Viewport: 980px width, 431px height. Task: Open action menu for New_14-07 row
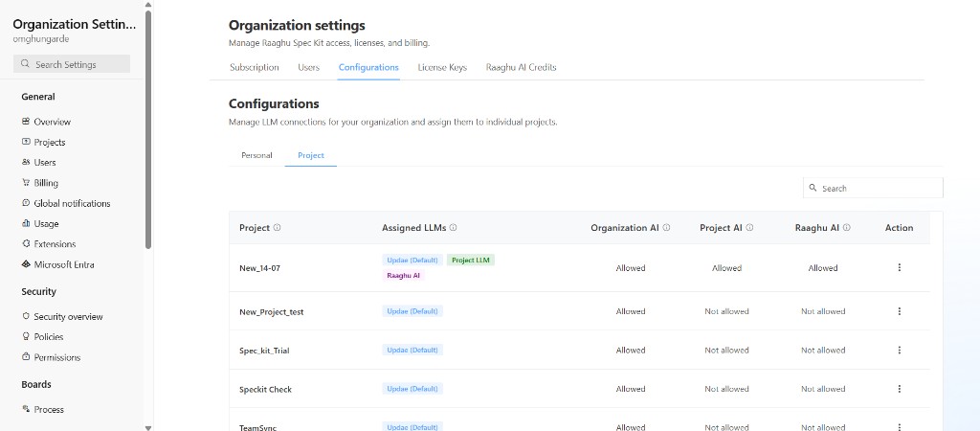point(900,268)
